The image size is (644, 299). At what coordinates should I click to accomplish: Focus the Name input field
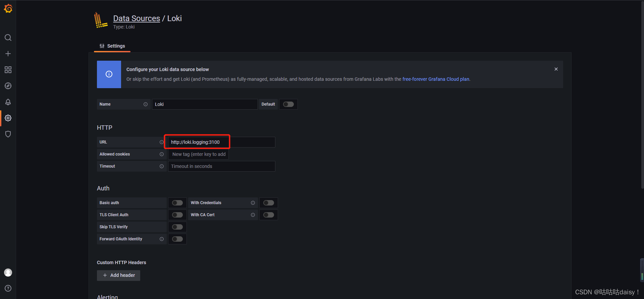pos(205,104)
